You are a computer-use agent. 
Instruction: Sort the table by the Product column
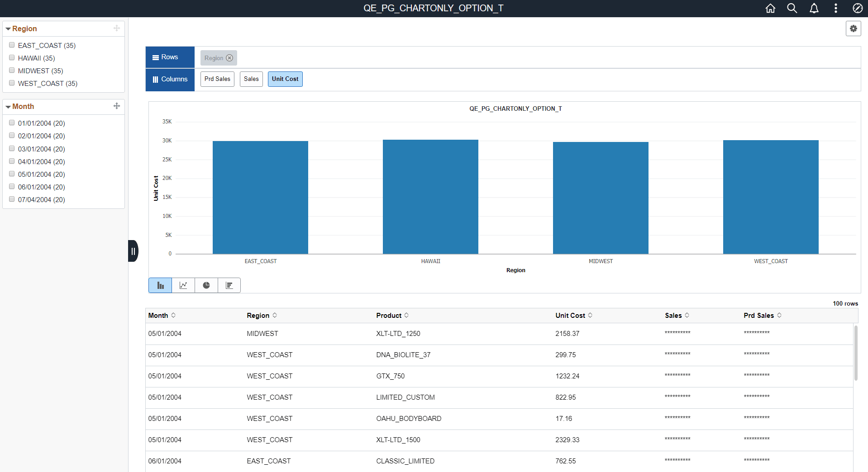[x=405, y=315]
